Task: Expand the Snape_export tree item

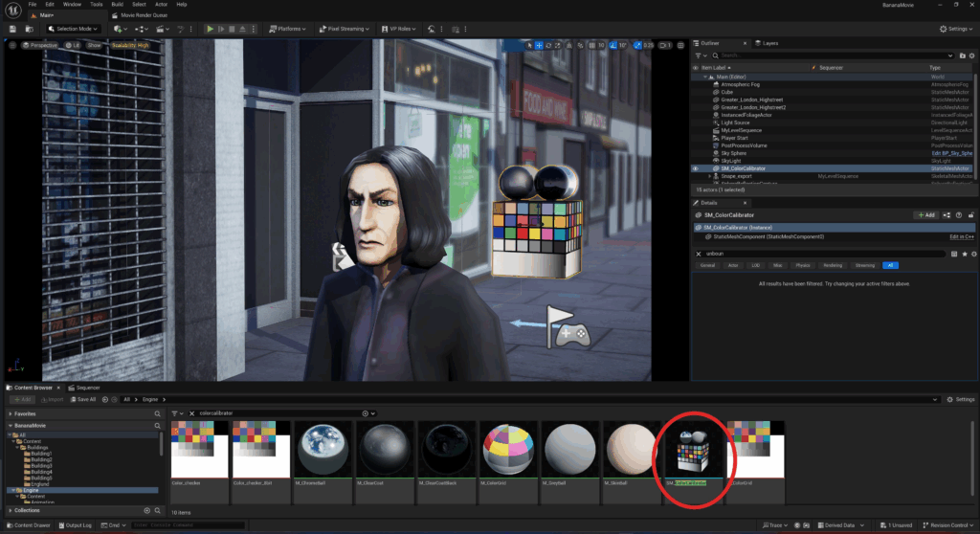Action: [709, 176]
